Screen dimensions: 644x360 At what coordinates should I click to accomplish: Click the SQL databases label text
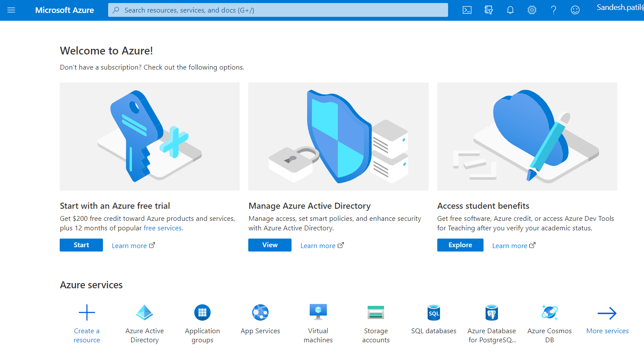(434, 331)
